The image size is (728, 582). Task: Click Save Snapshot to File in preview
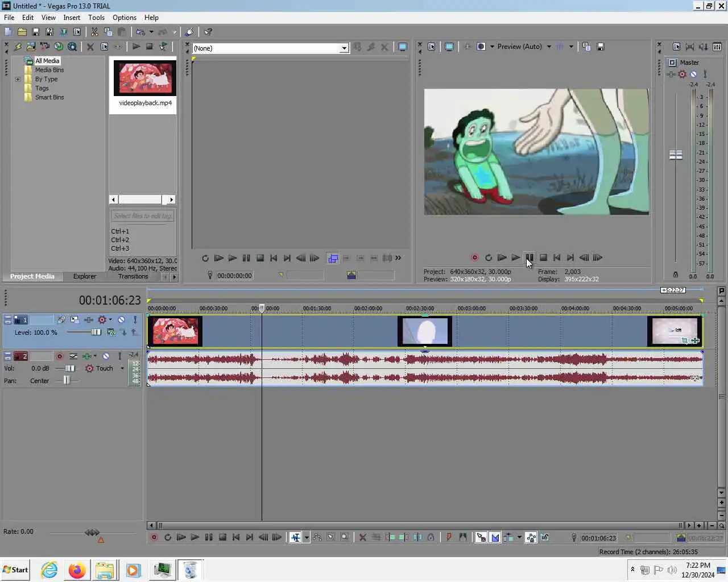[600, 47]
